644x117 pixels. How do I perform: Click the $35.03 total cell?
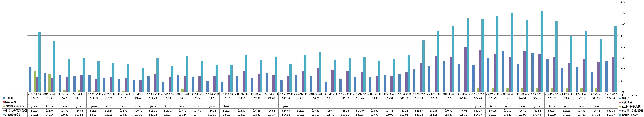click(x=316, y=114)
